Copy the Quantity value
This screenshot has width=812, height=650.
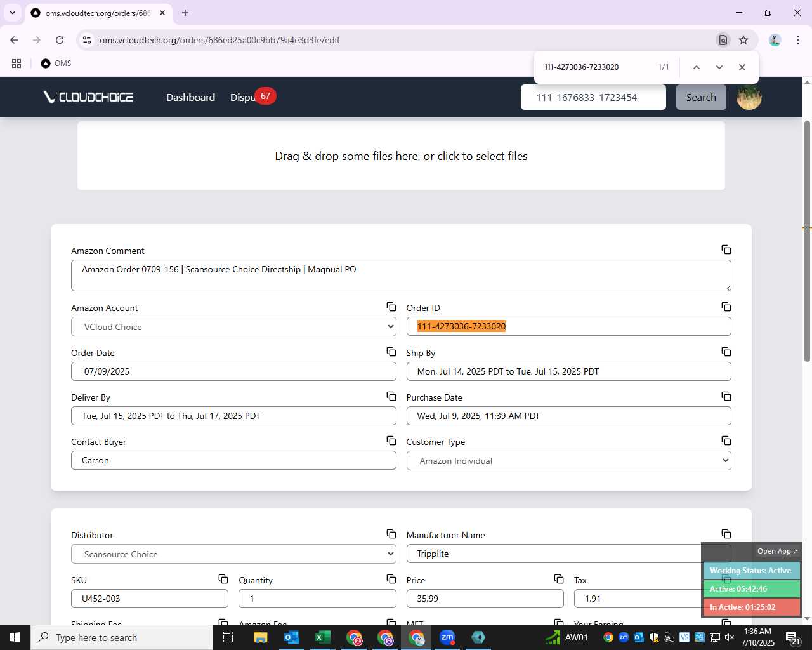(391, 579)
